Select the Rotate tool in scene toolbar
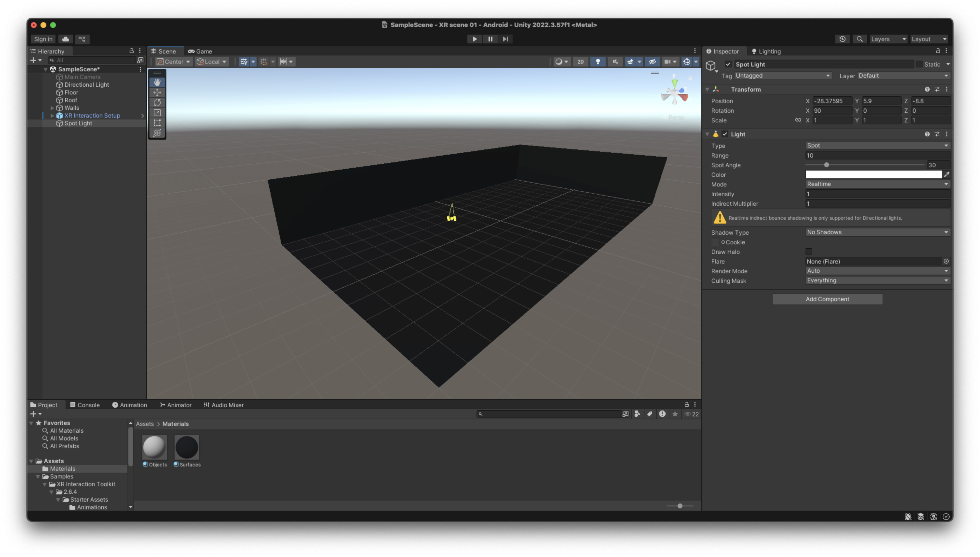The height and width of the screenshot is (557, 980). click(157, 103)
